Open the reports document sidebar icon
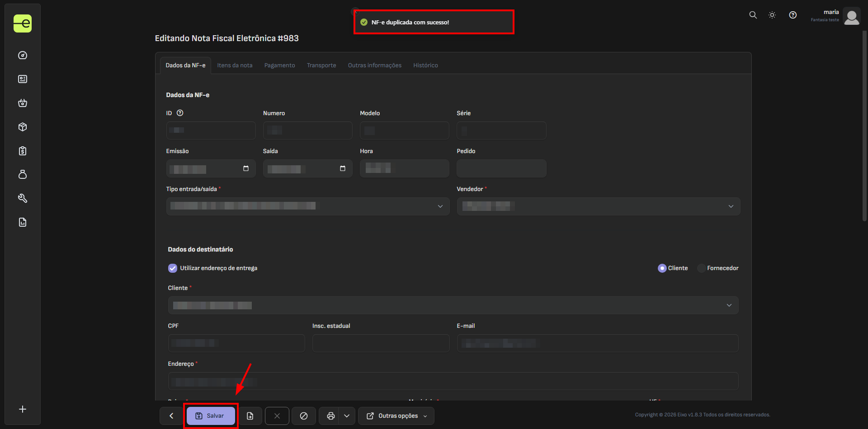Viewport: 868px width, 429px height. click(23, 222)
